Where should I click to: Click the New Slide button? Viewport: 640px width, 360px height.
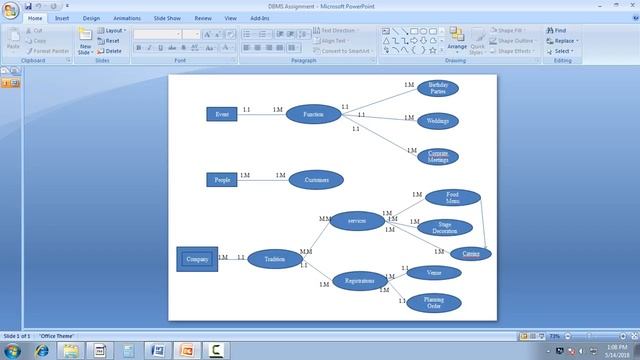(x=85, y=42)
